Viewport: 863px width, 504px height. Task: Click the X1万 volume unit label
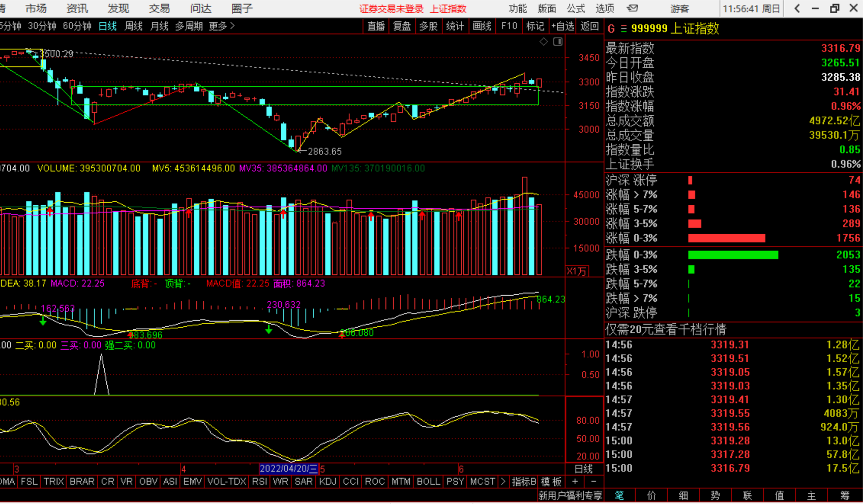pyautogui.click(x=576, y=271)
